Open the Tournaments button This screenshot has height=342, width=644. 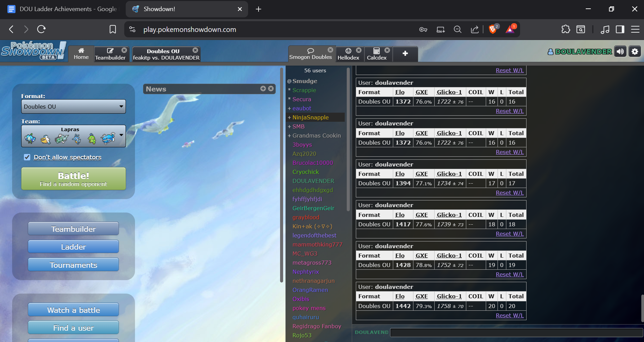pos(73,265)
